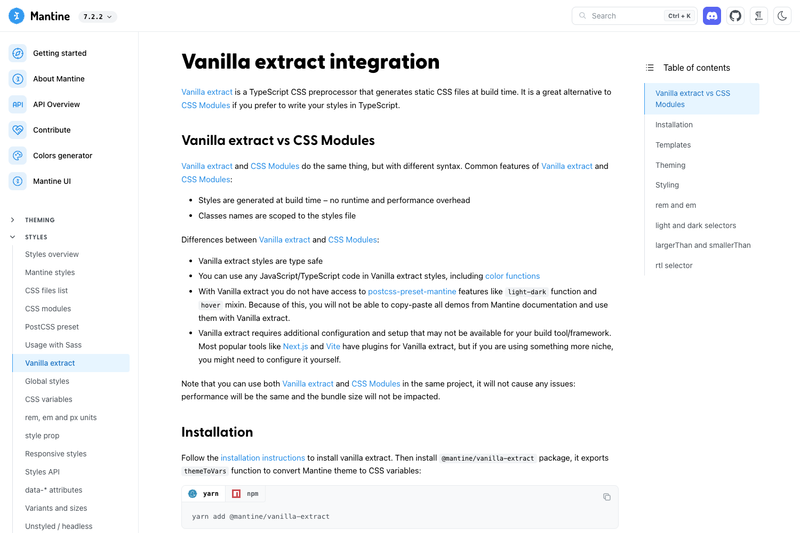Click the Search input field
800x533 pixels.
click(634, 16)
